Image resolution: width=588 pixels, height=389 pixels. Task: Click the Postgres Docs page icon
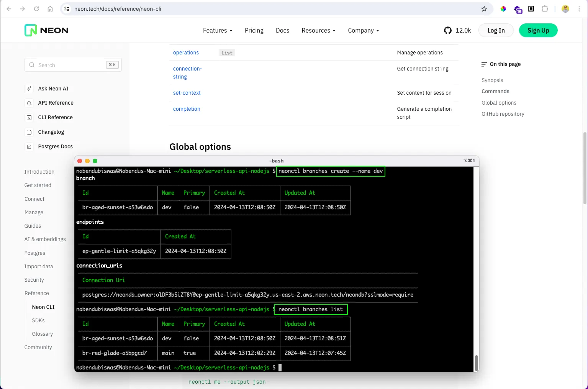(x=29, y=147)
